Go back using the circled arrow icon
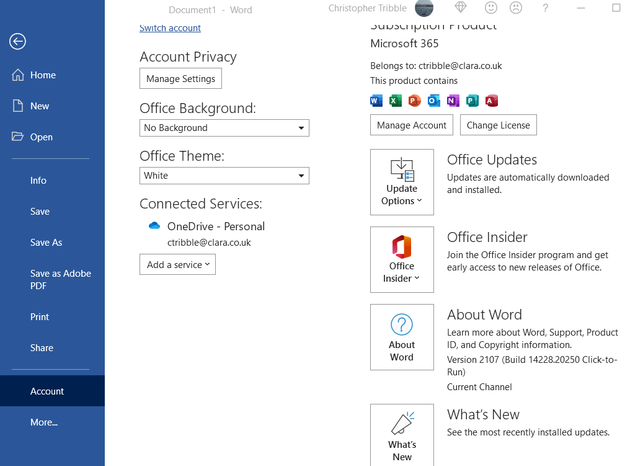The height and width of the screenshot is (466, 643). [x=18, y=41]
